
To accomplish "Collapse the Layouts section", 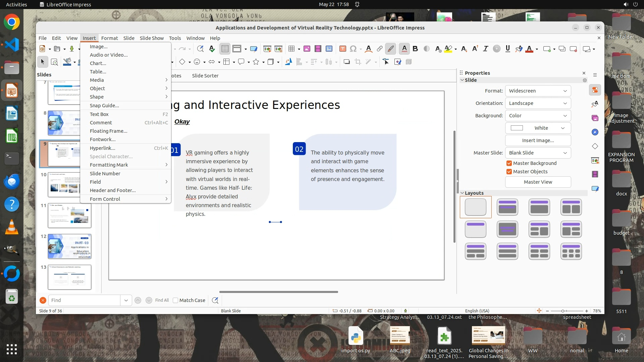I will click(x=462, y=193).
